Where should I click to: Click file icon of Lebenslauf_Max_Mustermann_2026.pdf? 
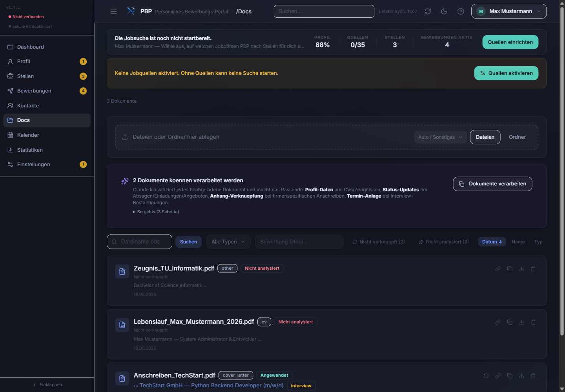(x=122, y=325)
